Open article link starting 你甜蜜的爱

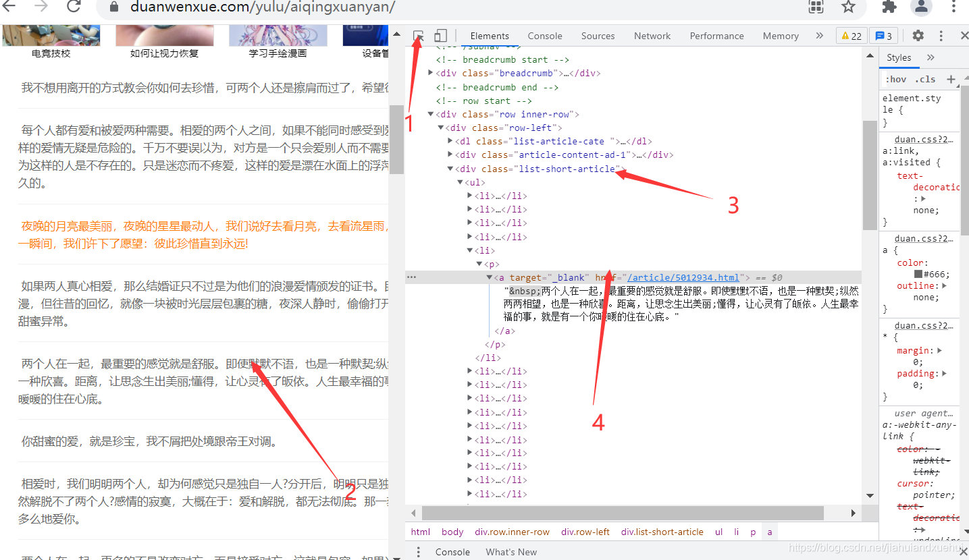[x=149, y=441]
